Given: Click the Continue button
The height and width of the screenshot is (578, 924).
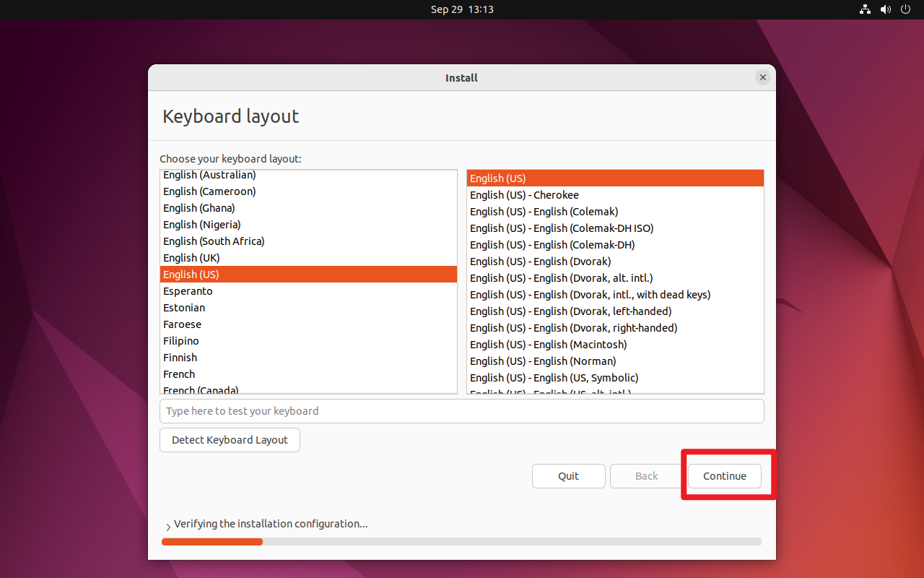Looking at the screenshot, I should pos(725,476).
